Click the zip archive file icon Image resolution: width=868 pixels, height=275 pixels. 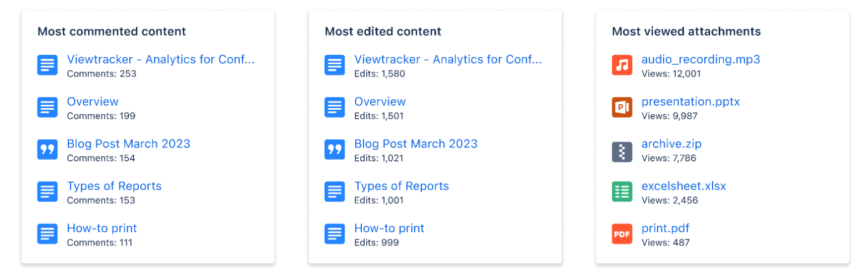tap(622, 150)
